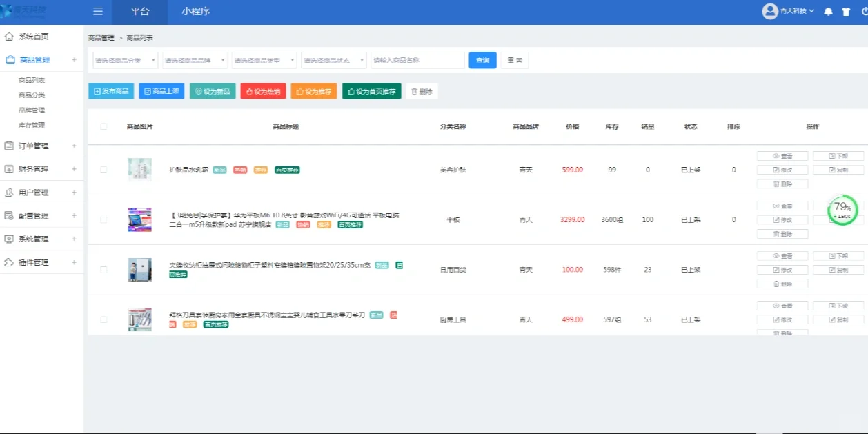Image resolution: width=868 pixels, height=434 pixels.
Task: Click 复制 for 护肤品水乳霜 row
Action: [x=838, y=170]
